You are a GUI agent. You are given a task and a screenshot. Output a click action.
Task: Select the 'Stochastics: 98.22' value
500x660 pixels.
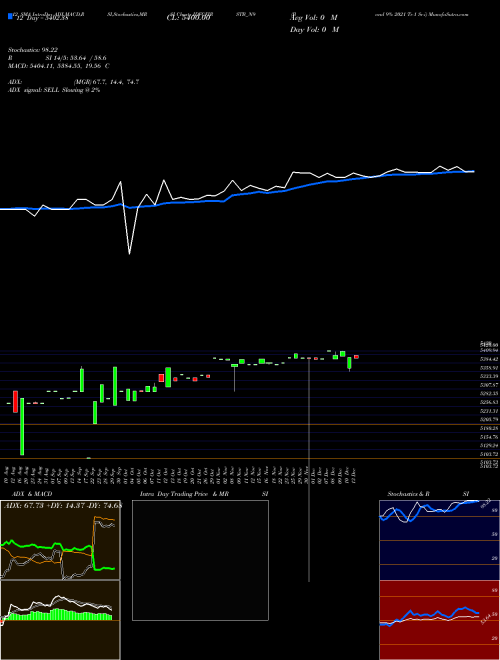[34, 50]
